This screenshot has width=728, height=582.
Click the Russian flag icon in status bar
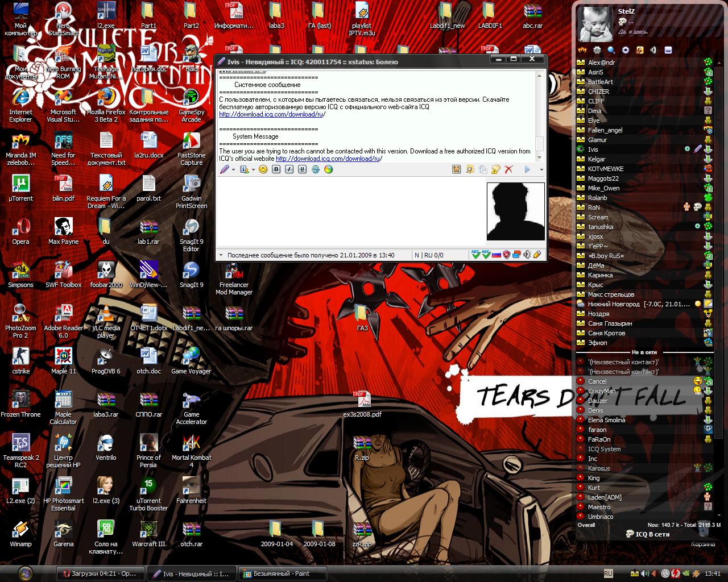point(496,255)
